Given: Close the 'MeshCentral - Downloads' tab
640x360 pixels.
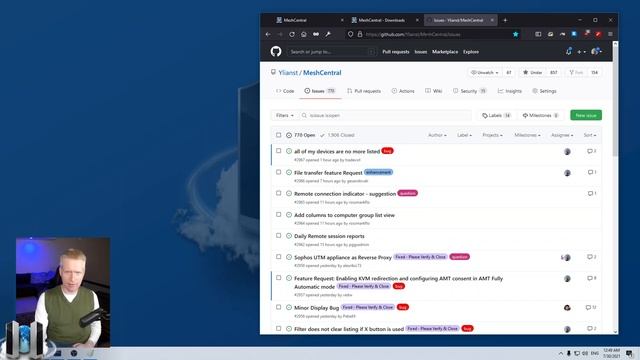Looking at the screenshot, I should pos(417,20).
